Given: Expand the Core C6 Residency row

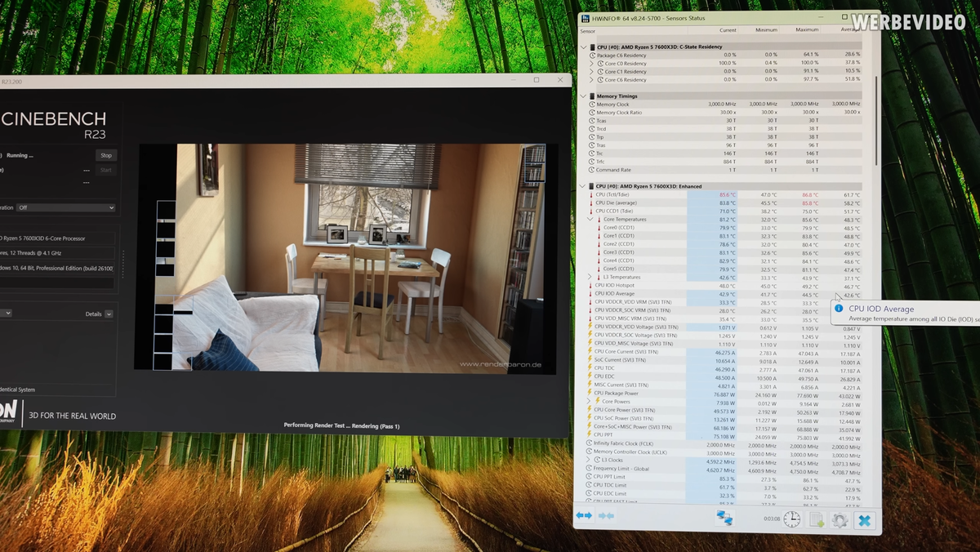Looking at the screenshot, I should 591,80.
